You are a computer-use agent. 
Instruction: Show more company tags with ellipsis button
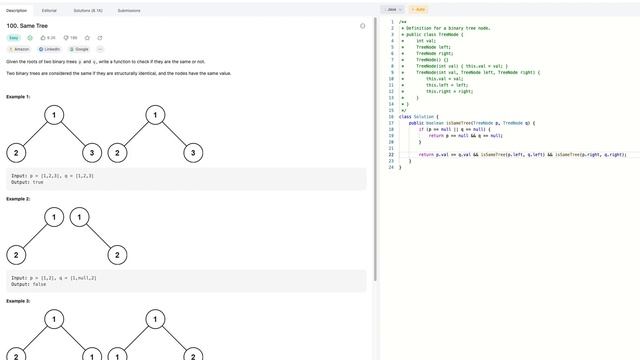[100, 49]
